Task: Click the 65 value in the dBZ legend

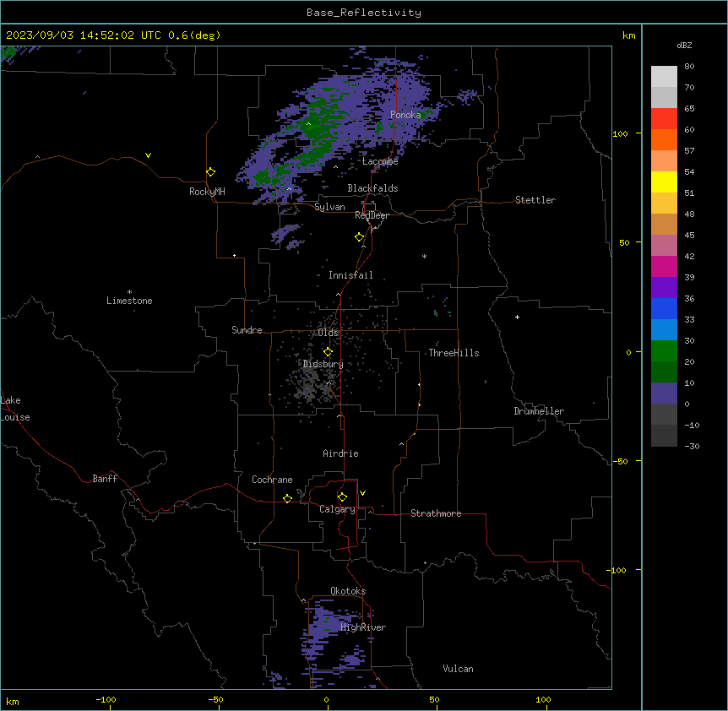Action: [689, 109]
